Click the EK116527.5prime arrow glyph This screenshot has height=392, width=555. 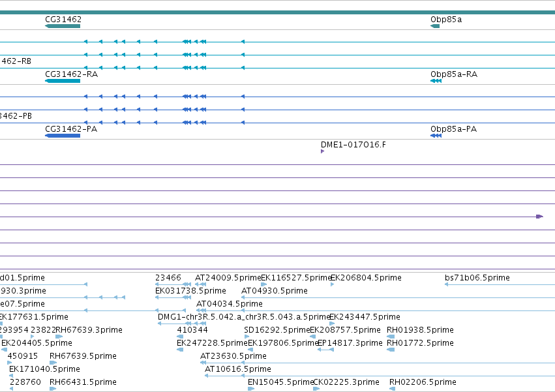(x=264, y=284)
